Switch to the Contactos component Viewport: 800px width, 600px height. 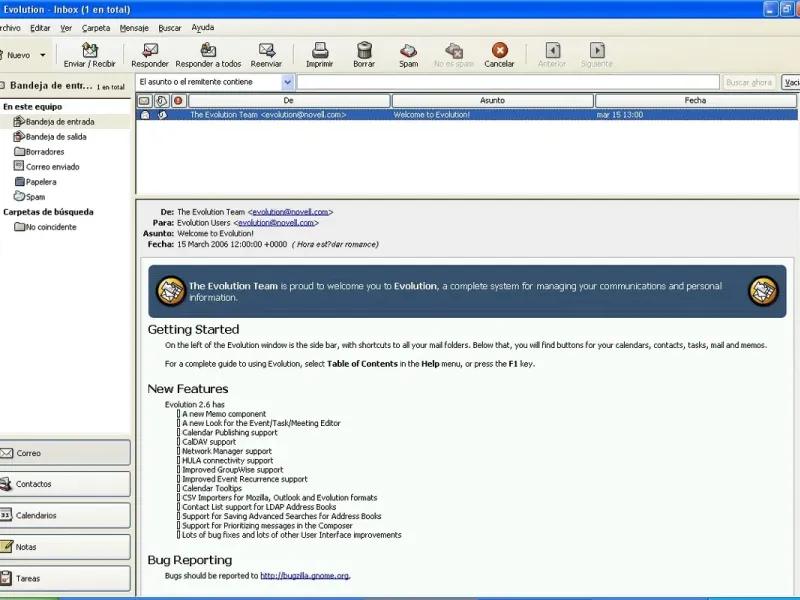coord(65,484)
